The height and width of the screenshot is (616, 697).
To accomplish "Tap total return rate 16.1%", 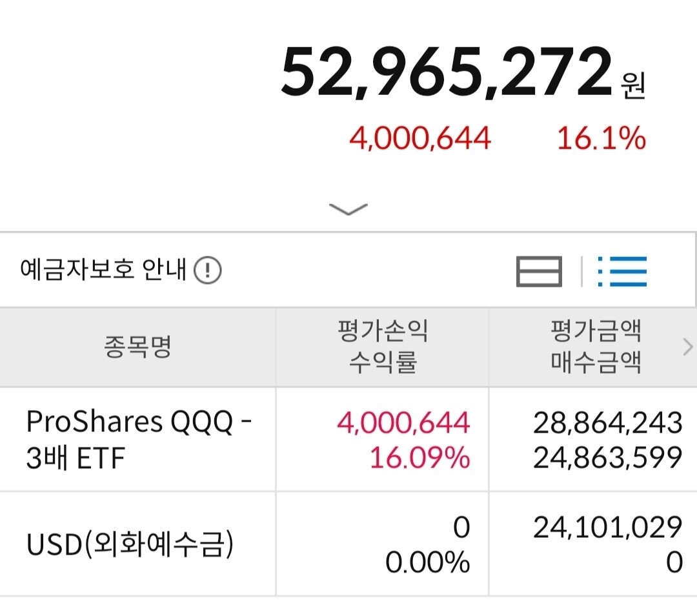I will pyautogui.click(x=601, y=138).
